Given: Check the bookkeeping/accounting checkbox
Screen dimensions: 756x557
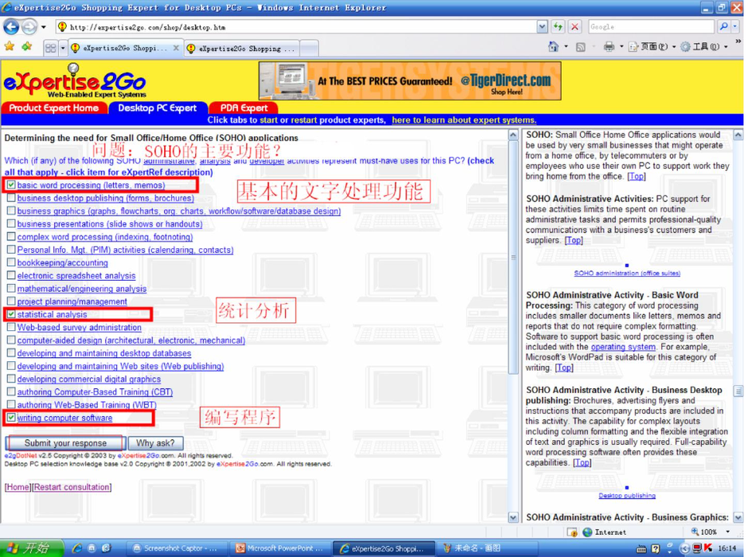Looking at the screenshot, I should 11,263.
